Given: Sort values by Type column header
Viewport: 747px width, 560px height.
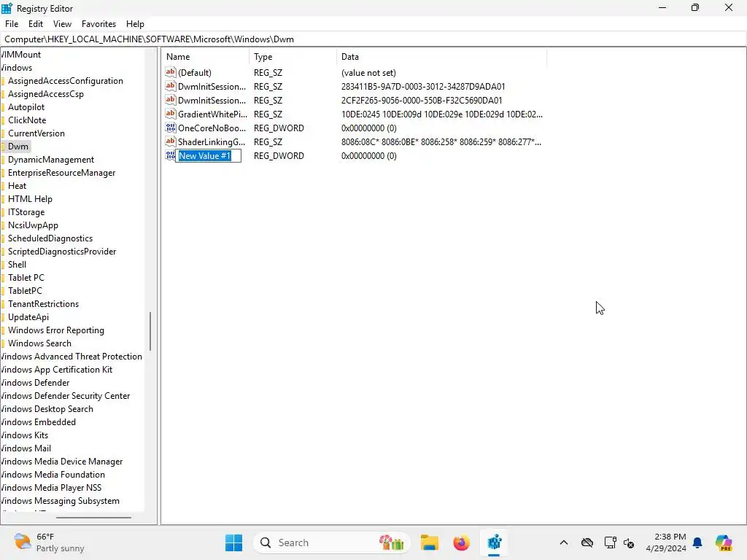Looking at the screenshot, I should [293, 57].
